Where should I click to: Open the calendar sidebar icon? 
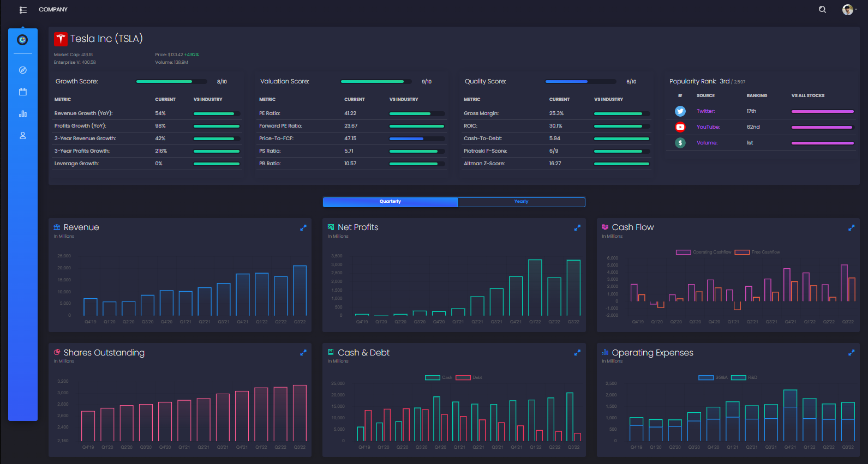(x=23, y=92)
